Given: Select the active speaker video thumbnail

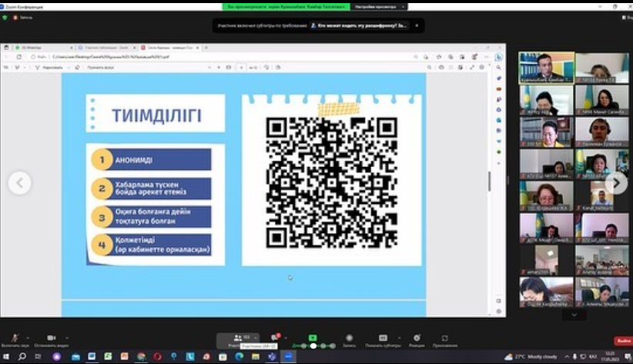Looking at the screenshot, I should pos(546,67).
